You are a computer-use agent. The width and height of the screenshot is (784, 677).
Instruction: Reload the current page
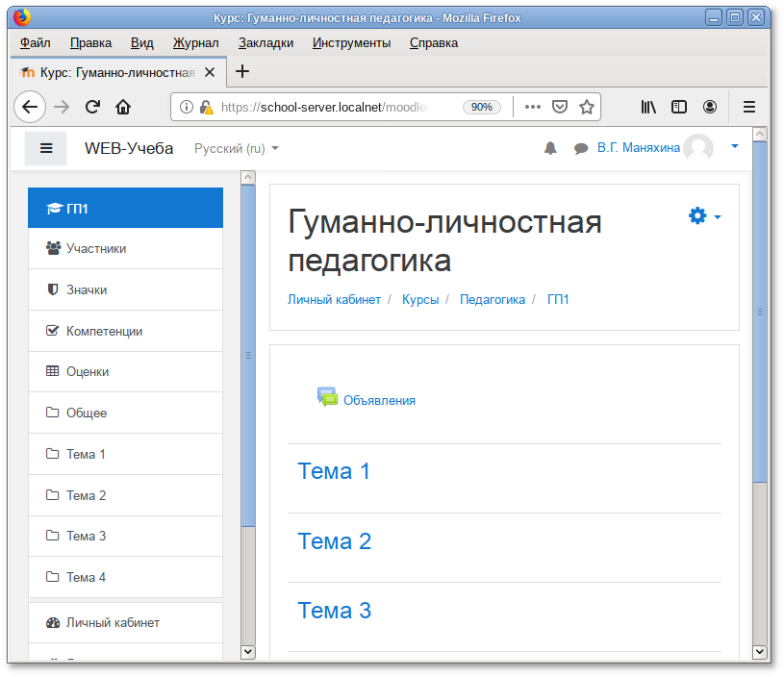pos(92,107)
